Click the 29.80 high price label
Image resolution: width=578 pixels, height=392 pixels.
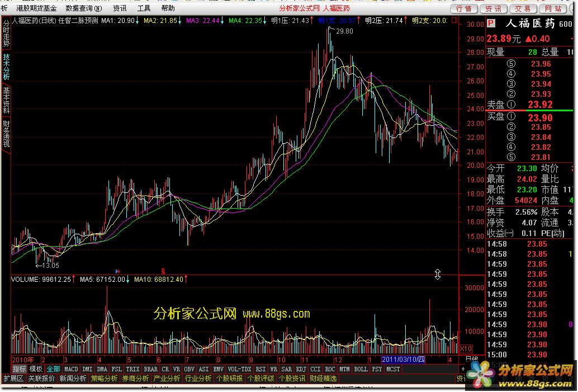[x=344, y=31]
